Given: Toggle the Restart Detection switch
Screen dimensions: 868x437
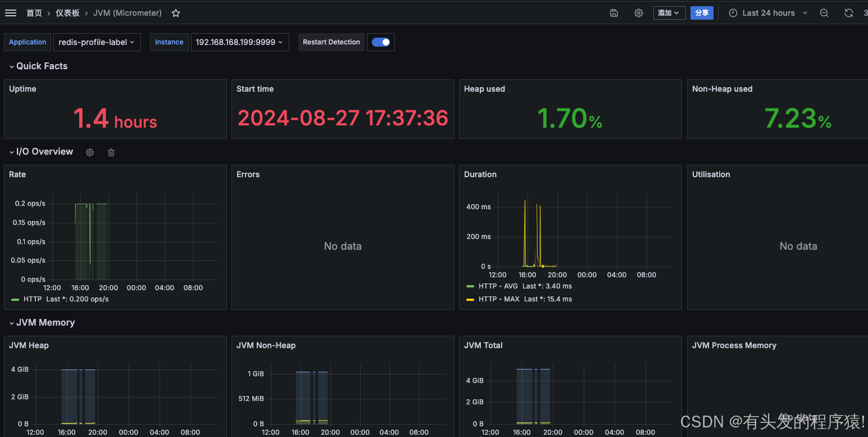Looking at the screenshot, I should (x=381, y=42).
